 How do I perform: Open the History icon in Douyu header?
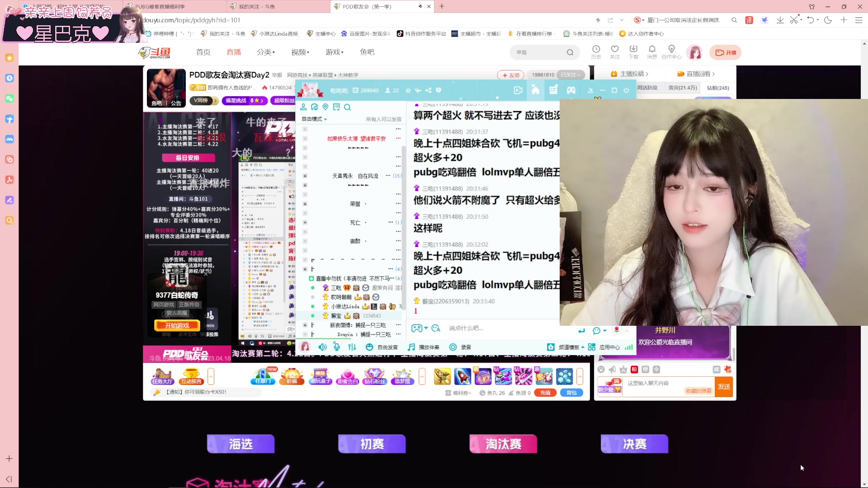click(x=596, y=52)
